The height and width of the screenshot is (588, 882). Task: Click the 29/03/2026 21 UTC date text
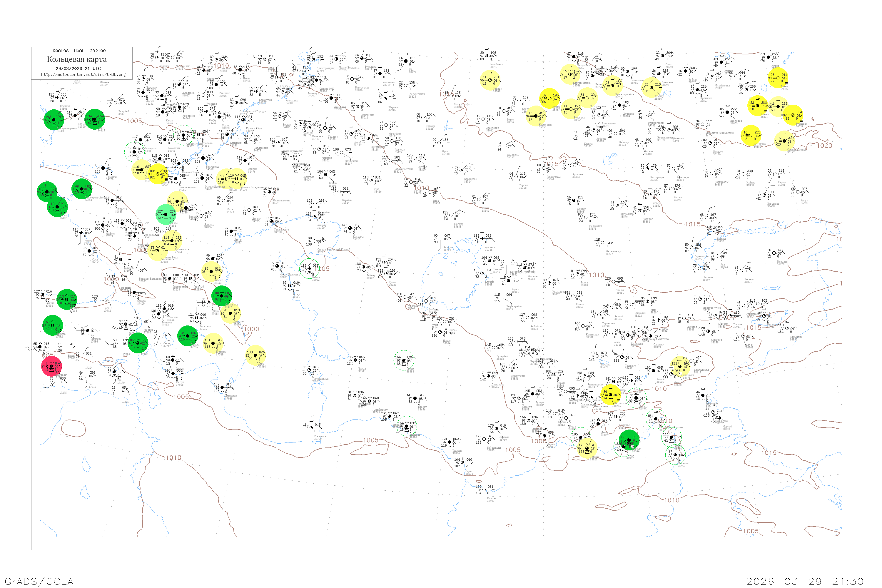78,69
